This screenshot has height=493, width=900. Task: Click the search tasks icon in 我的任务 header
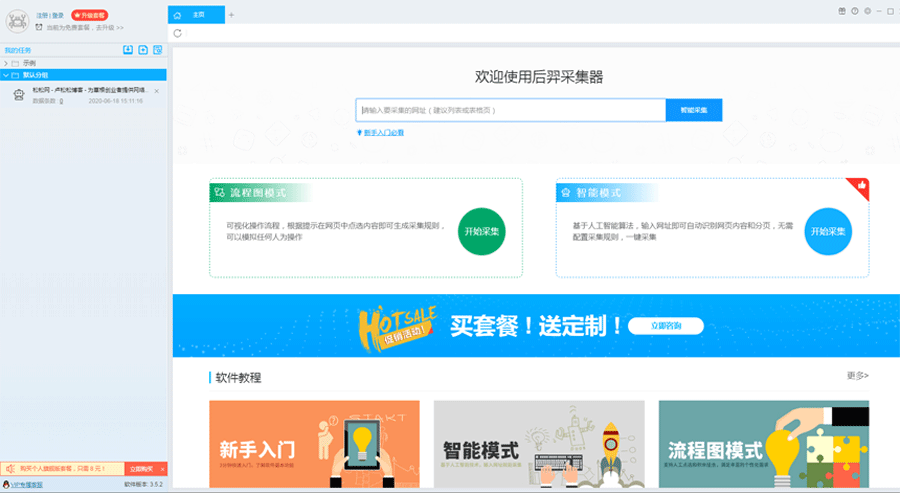pyautogui.click(x=158, y=50)
